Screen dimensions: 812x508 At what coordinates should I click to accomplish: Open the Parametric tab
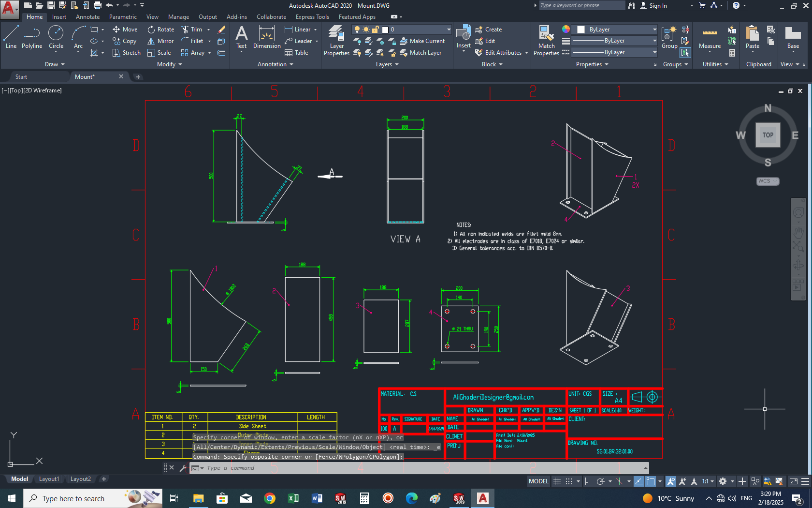123,17
